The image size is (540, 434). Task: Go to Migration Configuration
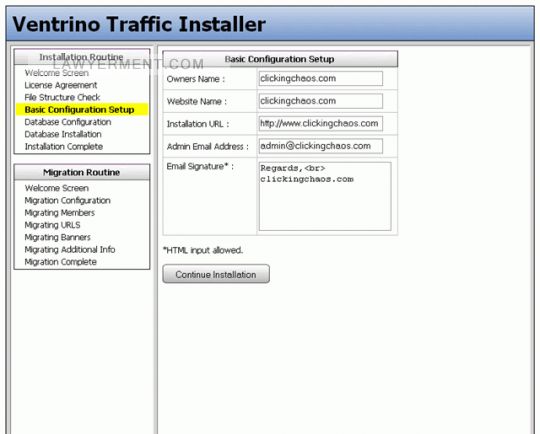[68, 200]
